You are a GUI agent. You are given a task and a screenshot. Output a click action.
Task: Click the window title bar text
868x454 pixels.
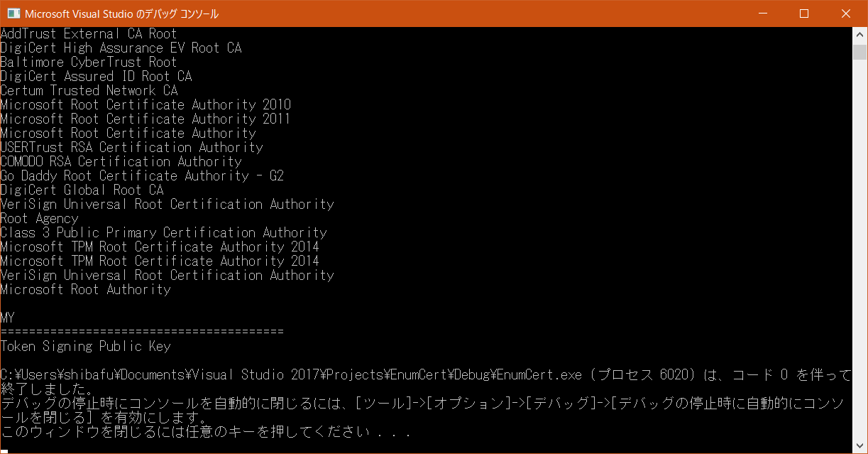pos(122,14)
